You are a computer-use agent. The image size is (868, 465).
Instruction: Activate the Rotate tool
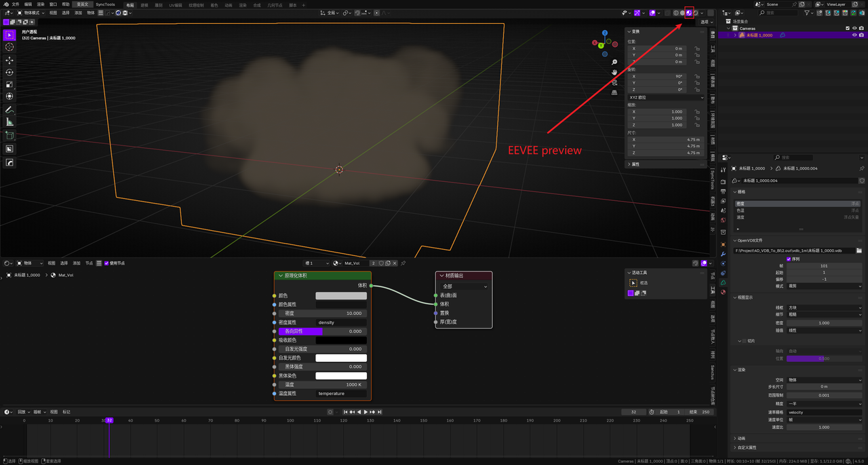click(9, 73)
